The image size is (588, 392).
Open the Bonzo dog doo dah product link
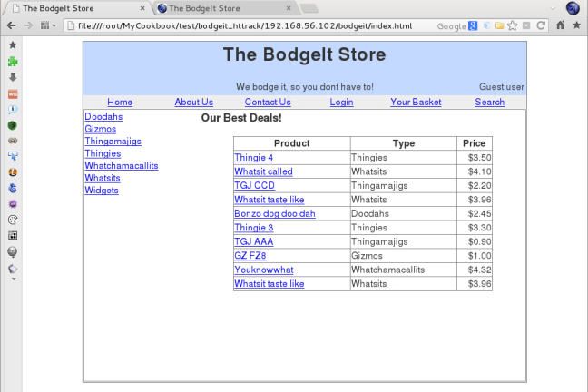(x=275, y=214)
